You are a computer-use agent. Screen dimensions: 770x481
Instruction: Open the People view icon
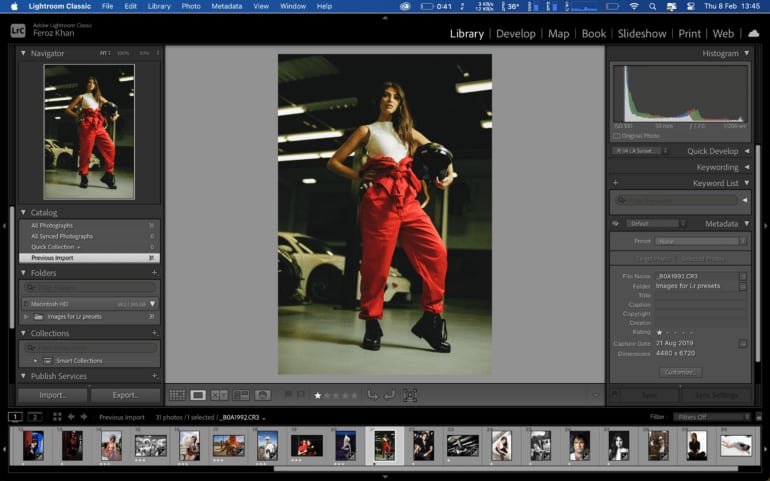[x=263, y=395]
